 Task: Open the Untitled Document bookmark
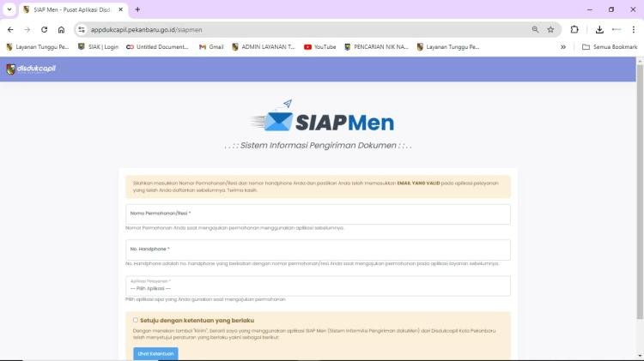157,47
